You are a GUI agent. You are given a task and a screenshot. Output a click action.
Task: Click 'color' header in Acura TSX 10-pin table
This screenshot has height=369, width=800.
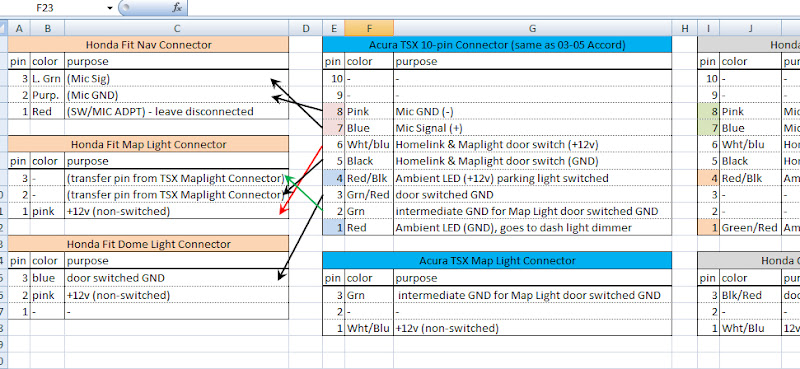coord(369,62)
